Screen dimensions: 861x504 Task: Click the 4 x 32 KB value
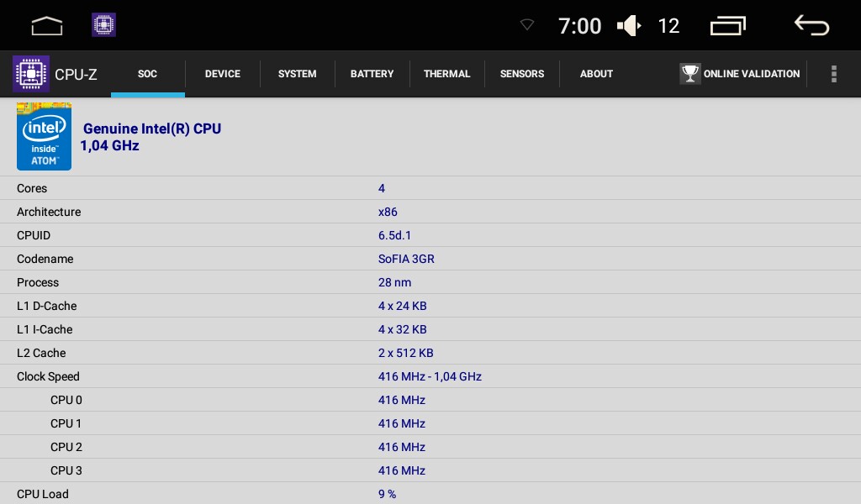[403, 330]
